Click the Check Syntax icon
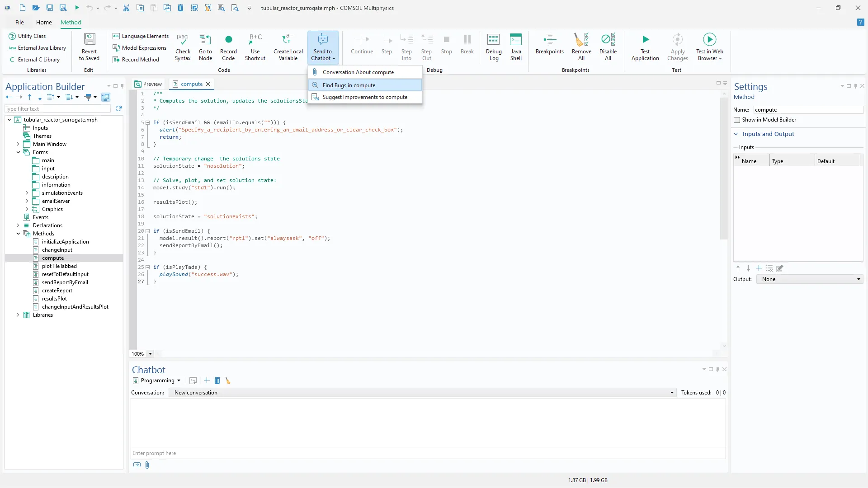The width and height of the screenshot is (868, 488). point(183,40)
